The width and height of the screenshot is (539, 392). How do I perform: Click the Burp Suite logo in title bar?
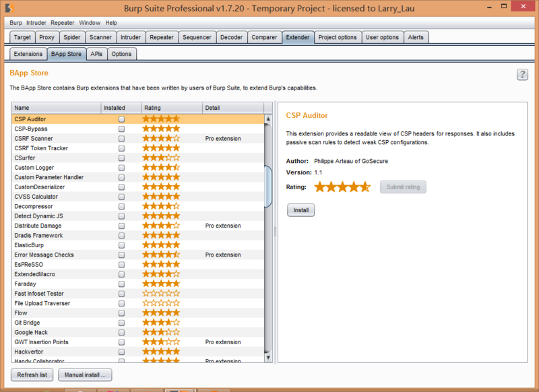[9, 7]
